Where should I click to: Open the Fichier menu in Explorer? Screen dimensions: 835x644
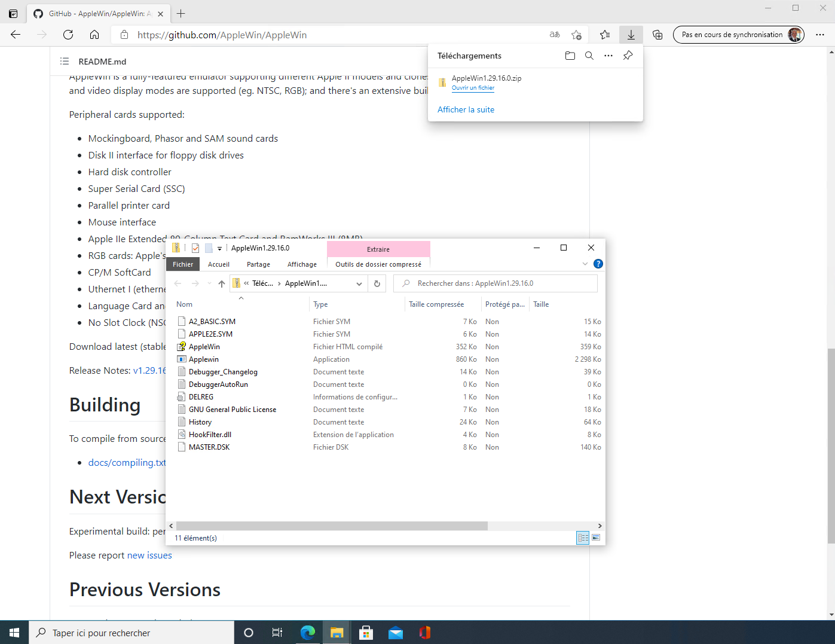pyautogui.click(x=183, y=264)
